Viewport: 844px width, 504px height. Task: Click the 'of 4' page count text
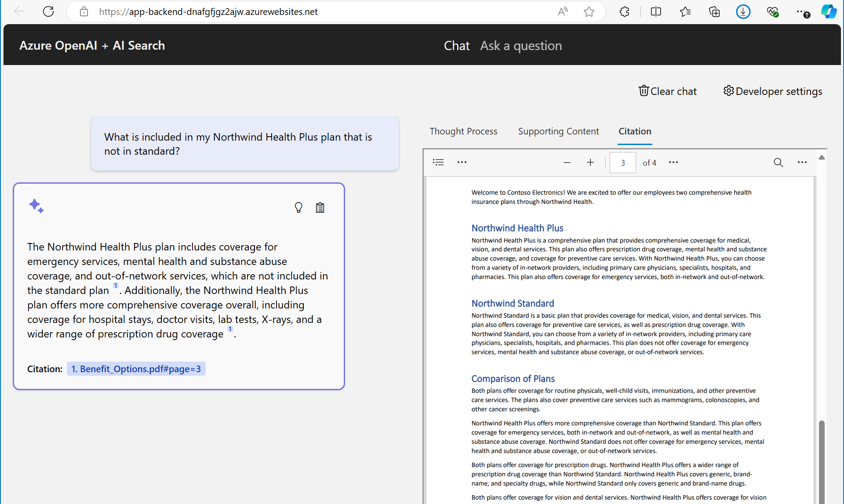[x=649, y=163]
